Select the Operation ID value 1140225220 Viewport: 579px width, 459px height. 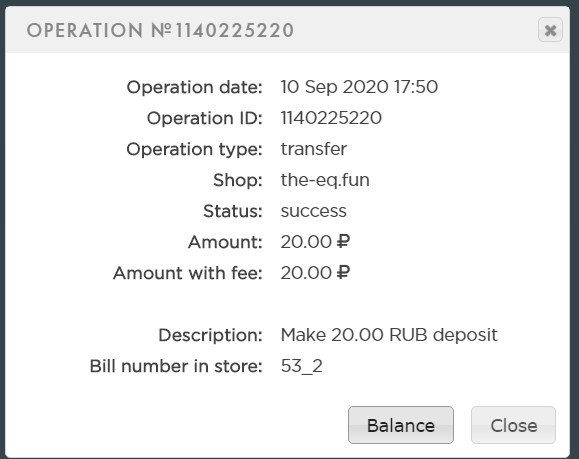[331, 118]
